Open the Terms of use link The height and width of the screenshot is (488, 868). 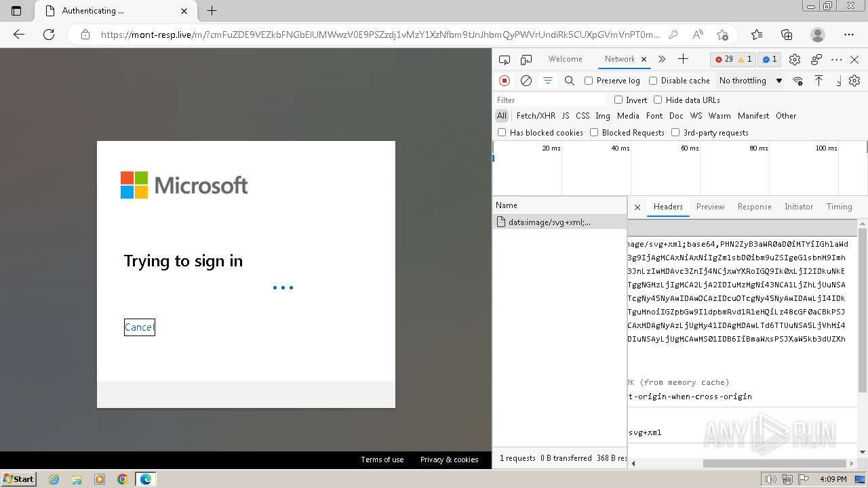pos(382,460)
